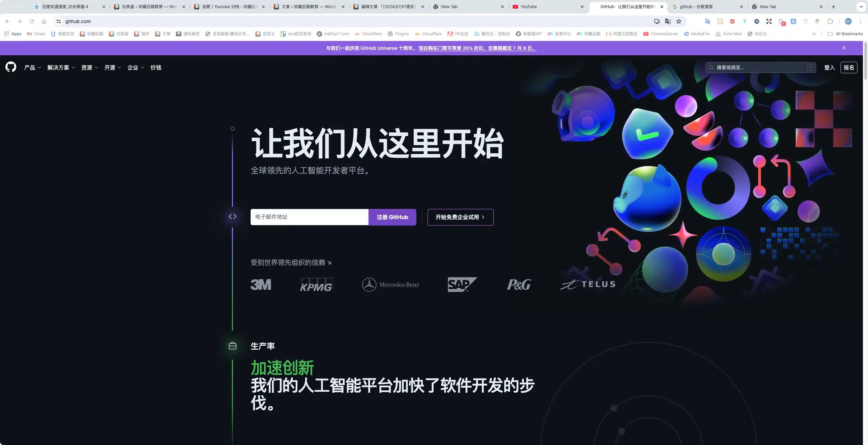This screenshot has width=868, height=445.
Task: Click the red circular disc extension icon
Action: (732, 21)
